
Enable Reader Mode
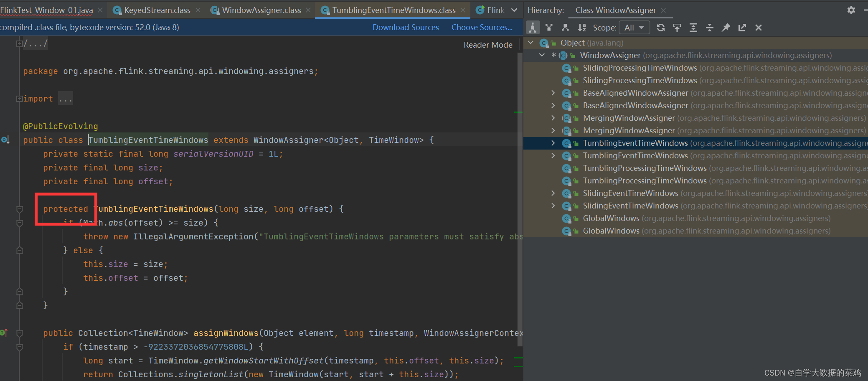pos(488,45)
